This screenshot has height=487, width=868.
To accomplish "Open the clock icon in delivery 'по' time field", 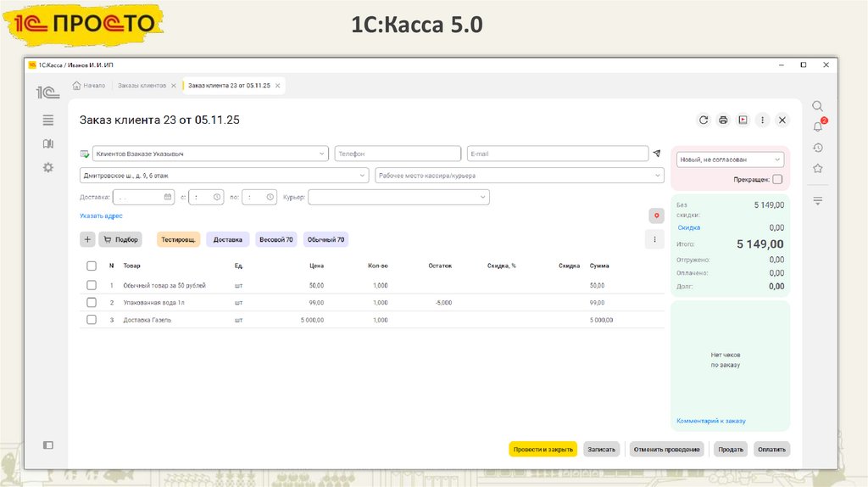I will (270, 197).
